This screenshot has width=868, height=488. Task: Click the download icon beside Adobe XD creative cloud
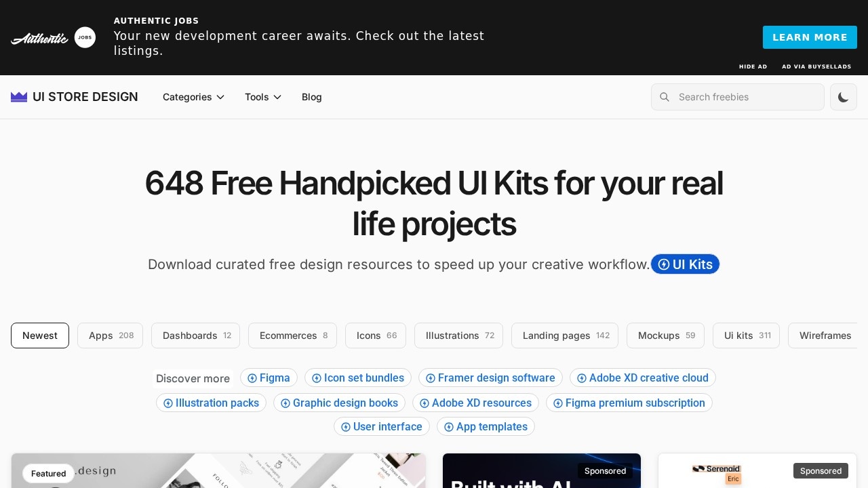[582, 378]
